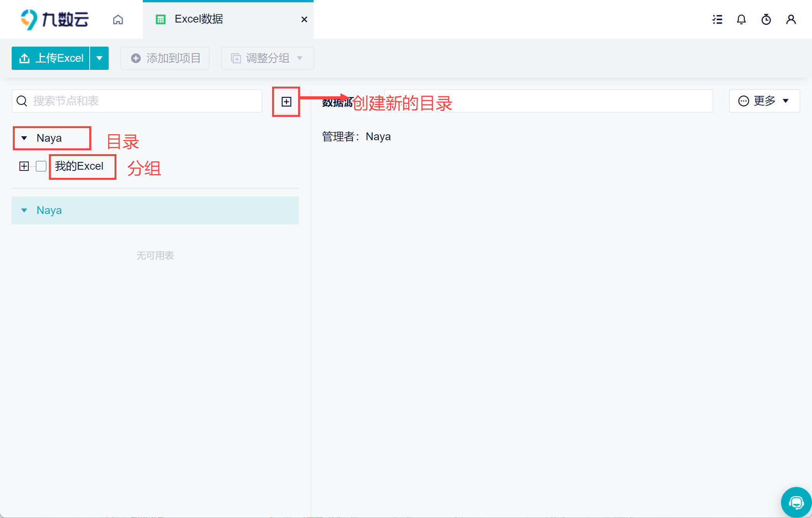Click the 添加到项目 button

pyautogui.click(x=165, y=58)
